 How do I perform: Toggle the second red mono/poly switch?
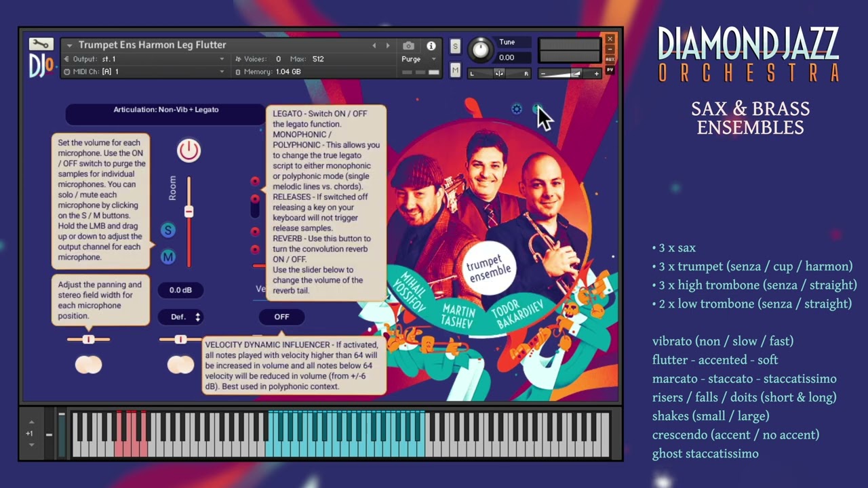255,199
